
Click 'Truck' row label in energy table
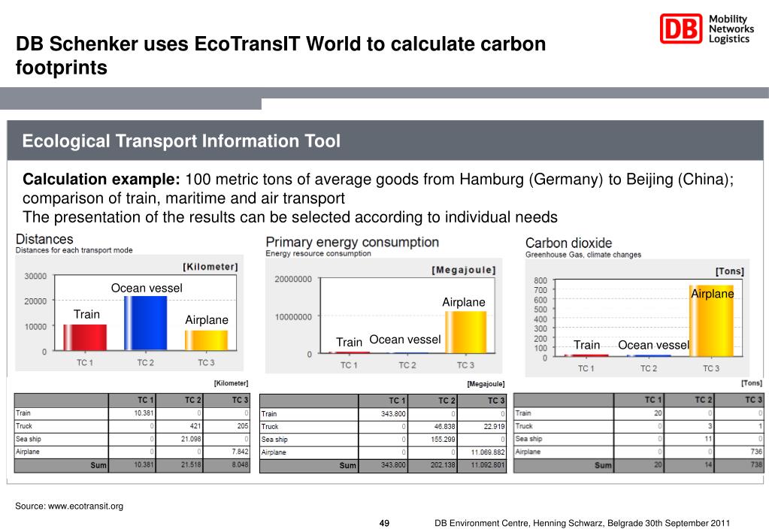270,427
